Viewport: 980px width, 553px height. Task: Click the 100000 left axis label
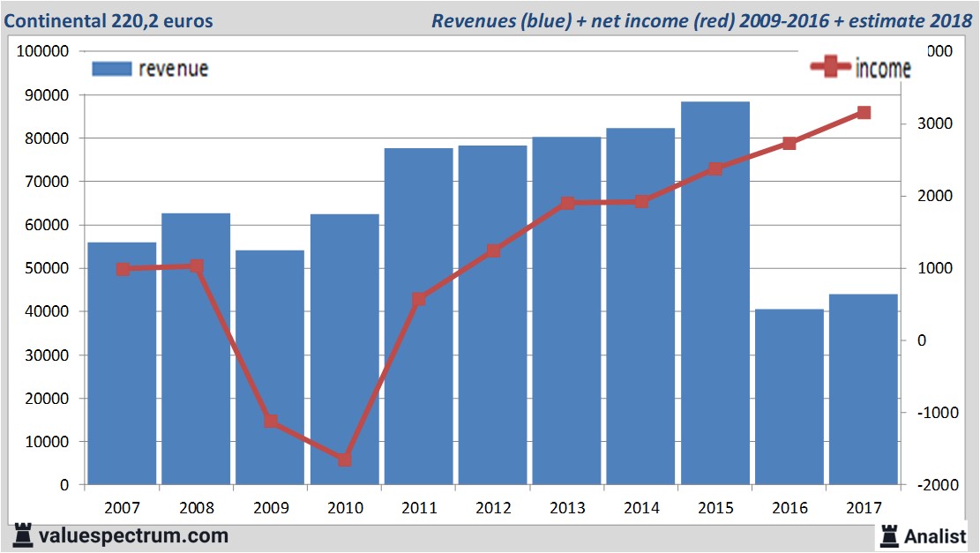42,51
